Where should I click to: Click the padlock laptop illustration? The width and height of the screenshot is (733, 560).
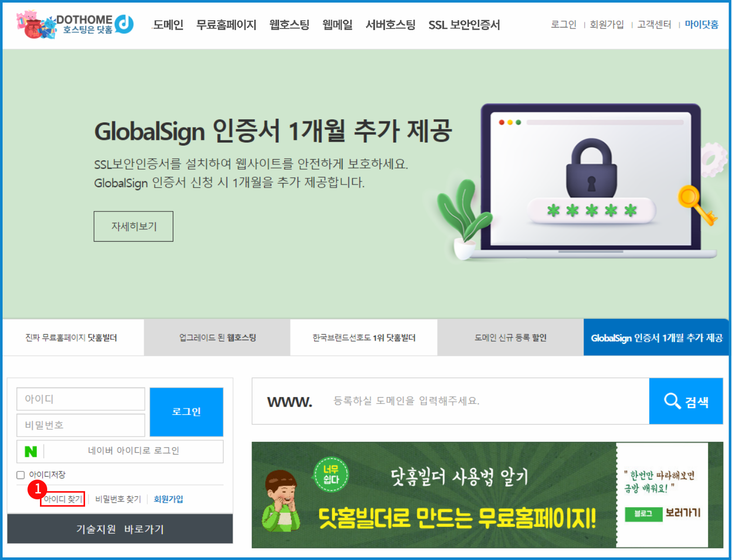coord(591,181)
